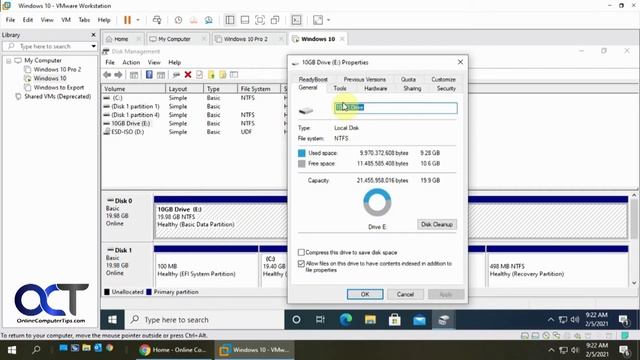The image size is (640, 360).
Task: Click the drive label text field
Action: tap(396, 107)
